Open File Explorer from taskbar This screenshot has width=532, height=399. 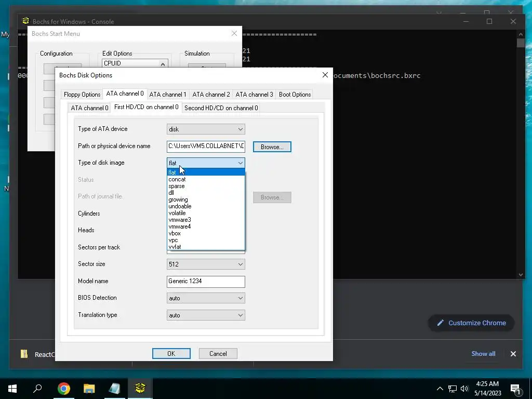[x=89, y=388]
